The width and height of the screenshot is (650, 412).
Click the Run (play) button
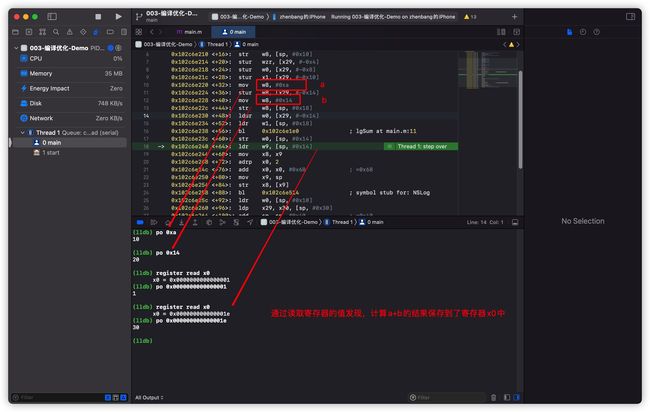[x=119, y=17]
